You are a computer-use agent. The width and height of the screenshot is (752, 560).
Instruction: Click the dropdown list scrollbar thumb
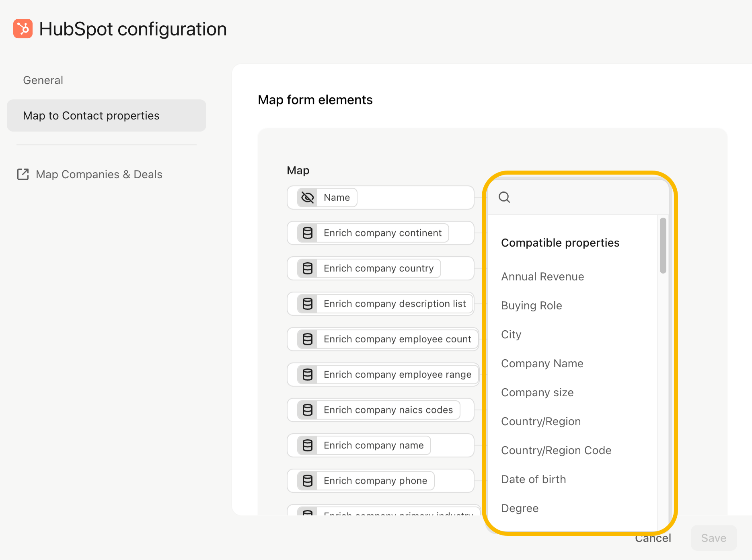pos(663,246)
